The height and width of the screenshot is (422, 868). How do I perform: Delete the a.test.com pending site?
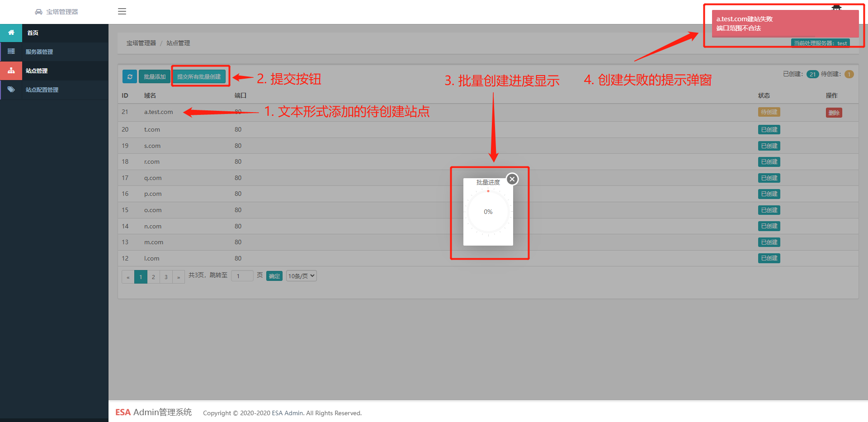834,113
